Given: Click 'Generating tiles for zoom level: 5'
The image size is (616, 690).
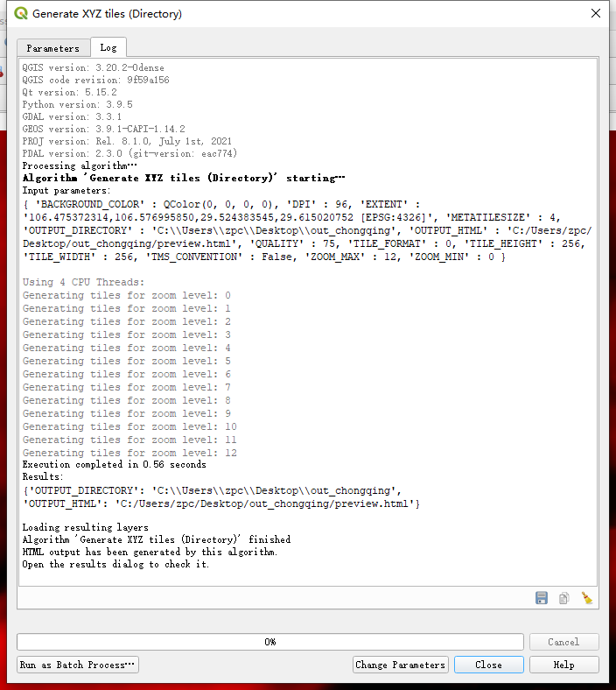Looking at the screenshot, I should [127, 361].
